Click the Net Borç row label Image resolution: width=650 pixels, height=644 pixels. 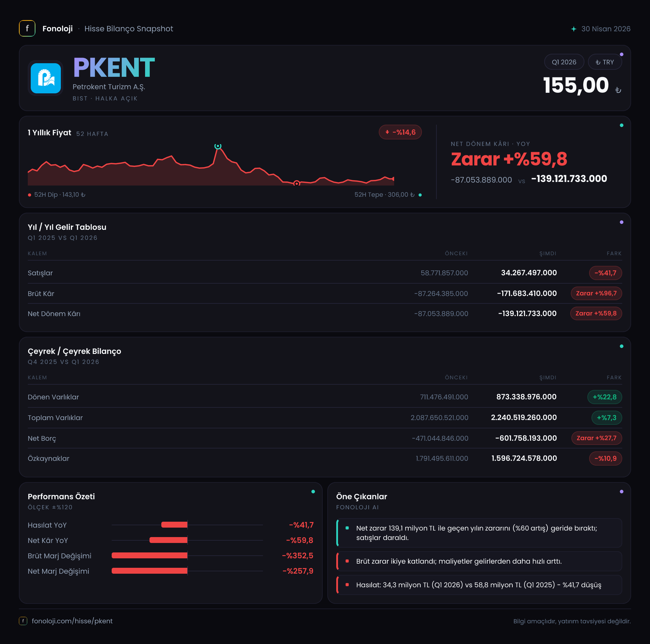point(42,438)
